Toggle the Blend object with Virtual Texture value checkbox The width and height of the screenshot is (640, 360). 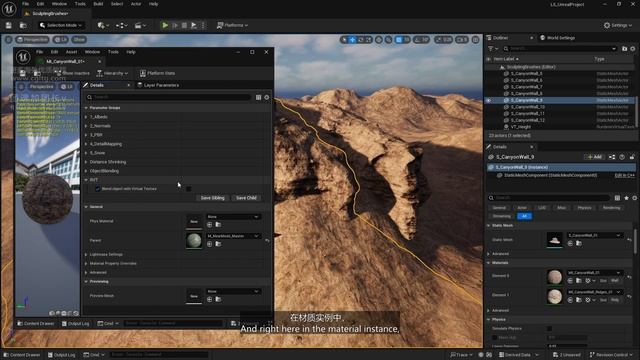tap(189, 189)
